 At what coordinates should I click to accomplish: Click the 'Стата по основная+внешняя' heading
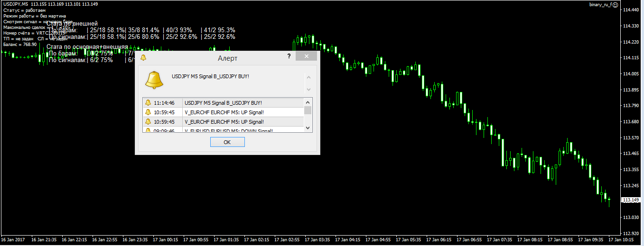tap(87, 47)
